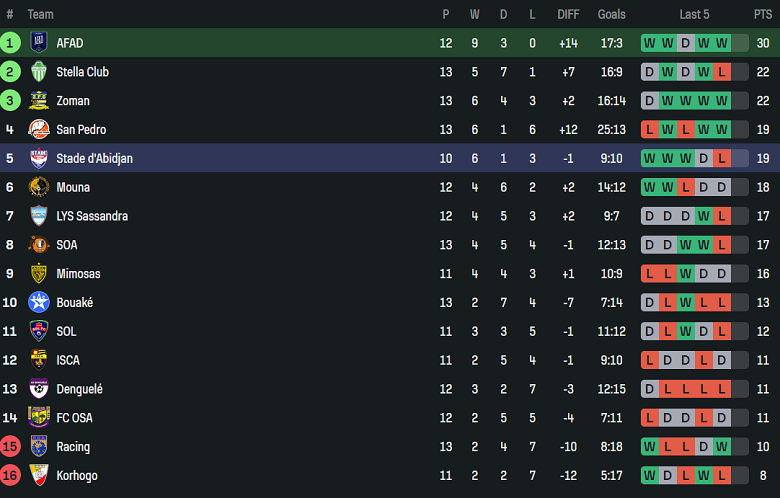The width and height of the screenshot is (780, 498).
Task: Click the Stella Club crest icon
Action: (x=39, y=72)
